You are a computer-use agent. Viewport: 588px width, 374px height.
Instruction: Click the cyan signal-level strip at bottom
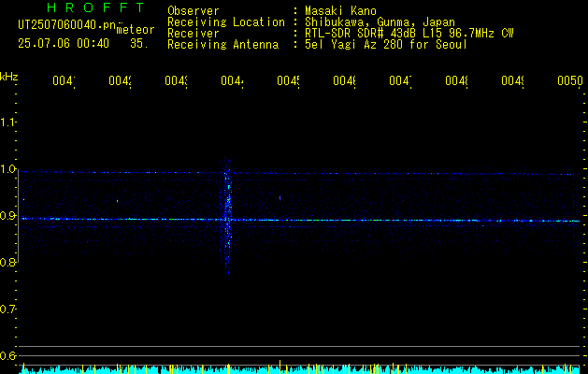pyautogui.click(x=300, y=369)
